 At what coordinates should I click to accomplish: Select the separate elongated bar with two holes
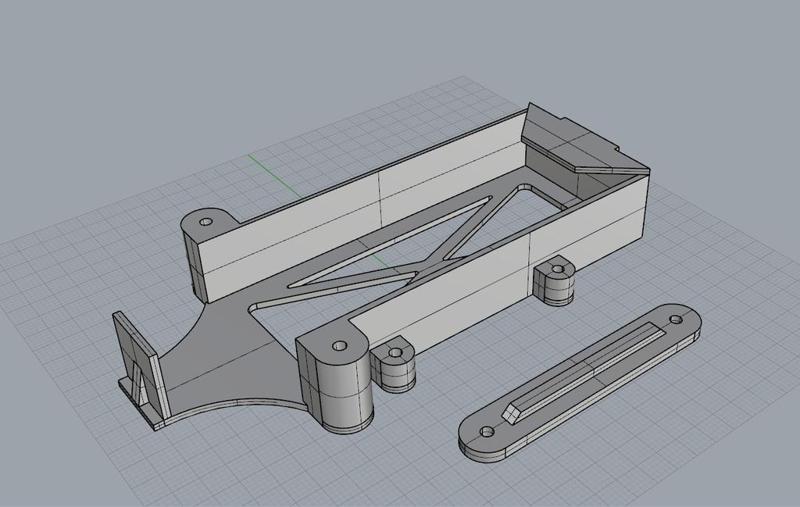(580, 384)
